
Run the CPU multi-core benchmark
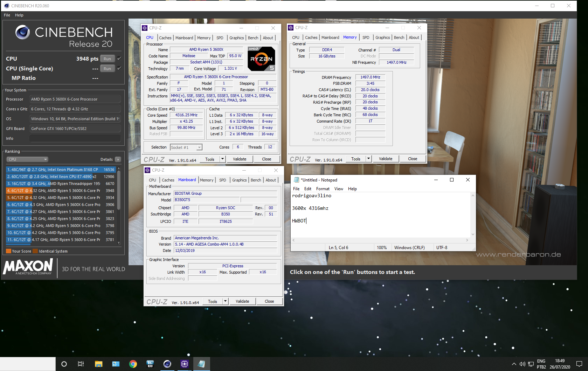tap(108, 59)
